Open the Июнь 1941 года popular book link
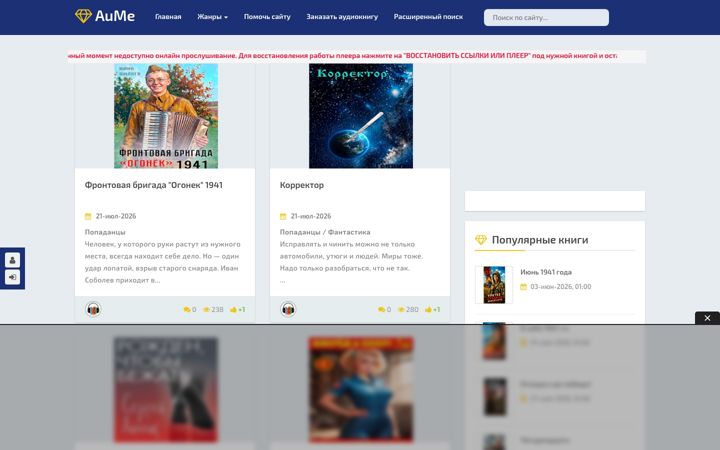This screenshot has height=450, width=720. click(x=546, y=272)
